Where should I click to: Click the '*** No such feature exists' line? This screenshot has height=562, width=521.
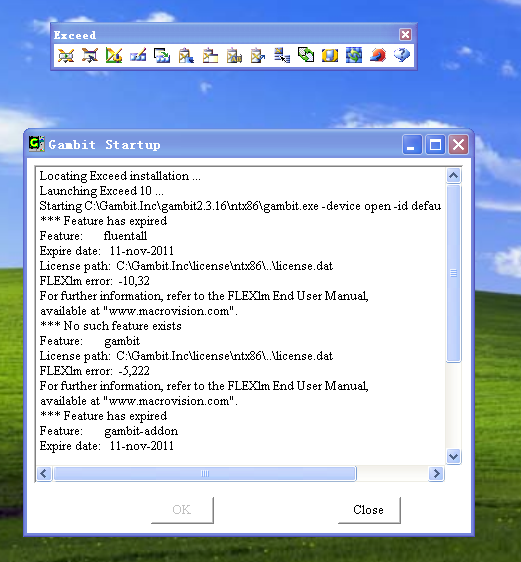(x=111, y=326)
